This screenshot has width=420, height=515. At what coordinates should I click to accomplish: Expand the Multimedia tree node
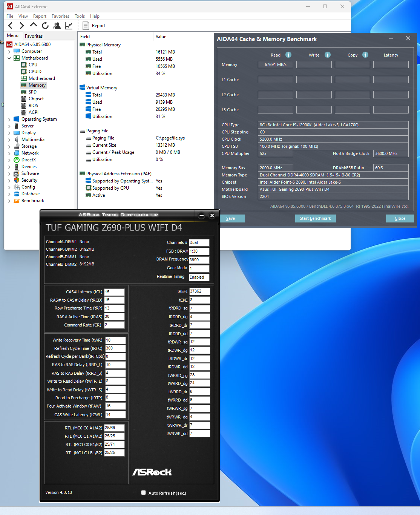pos(9,139)
